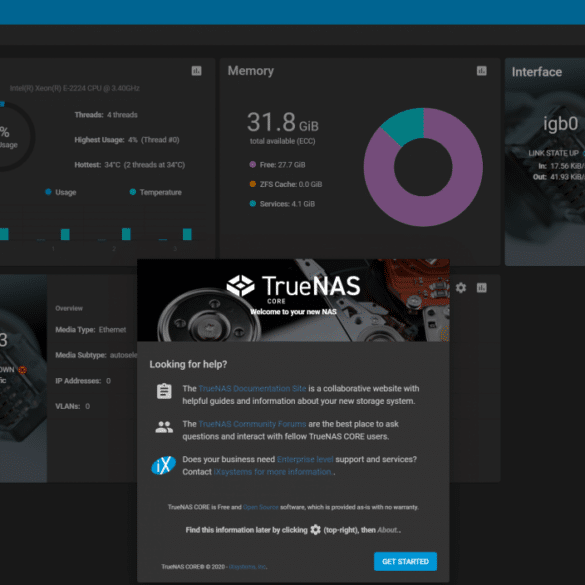Open the Open Source link

[261, 507]
